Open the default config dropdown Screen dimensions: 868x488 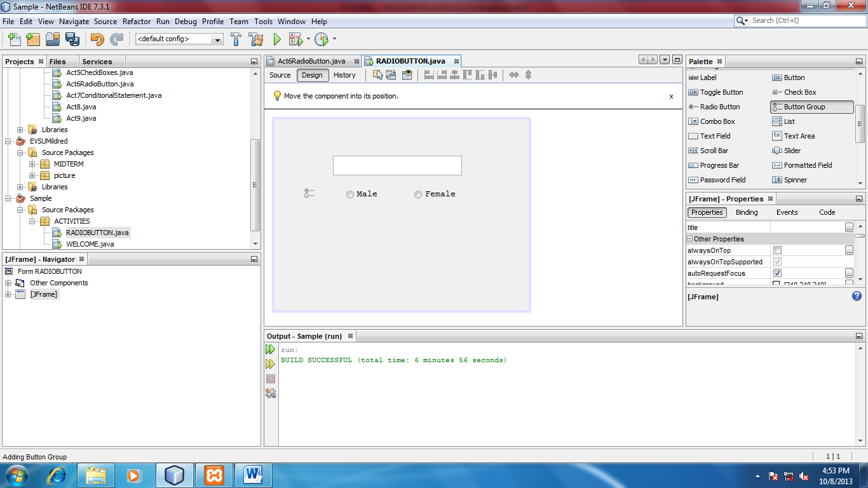point(217,39)
